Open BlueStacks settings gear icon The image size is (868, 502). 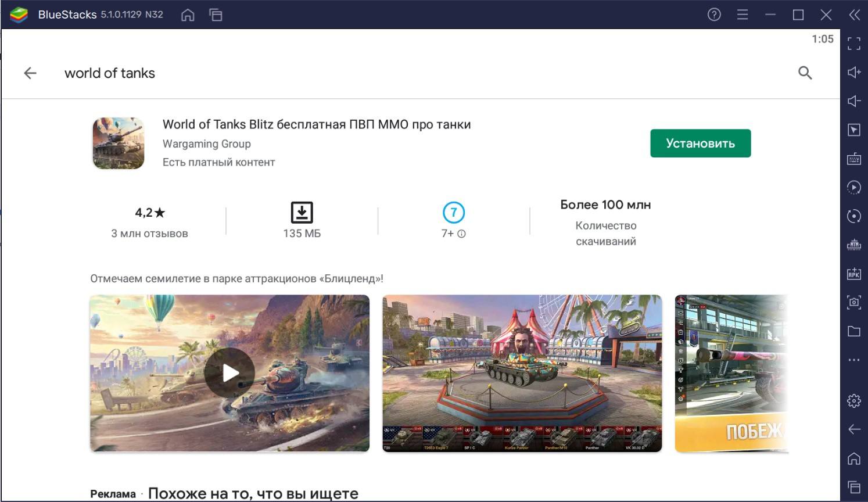coord(853,400)
